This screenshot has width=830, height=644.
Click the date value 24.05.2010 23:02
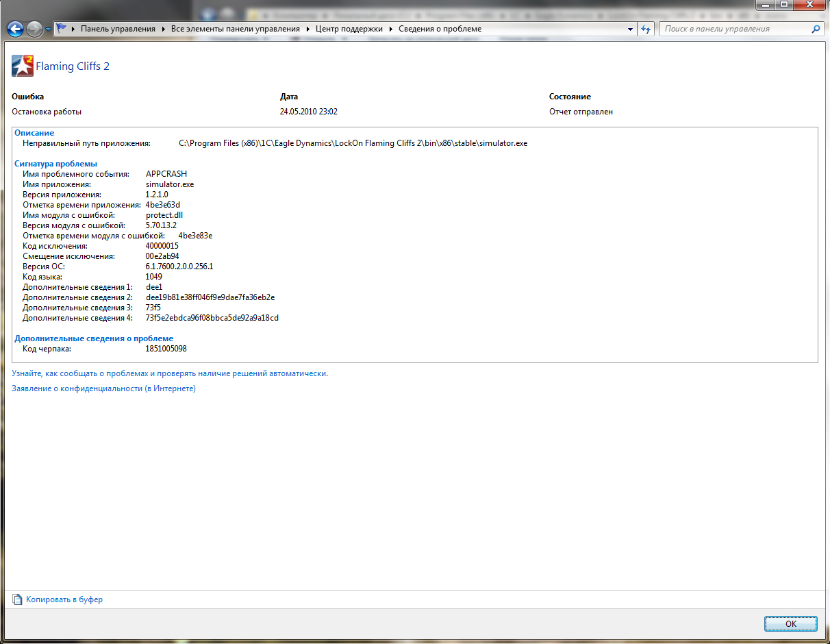309,112
